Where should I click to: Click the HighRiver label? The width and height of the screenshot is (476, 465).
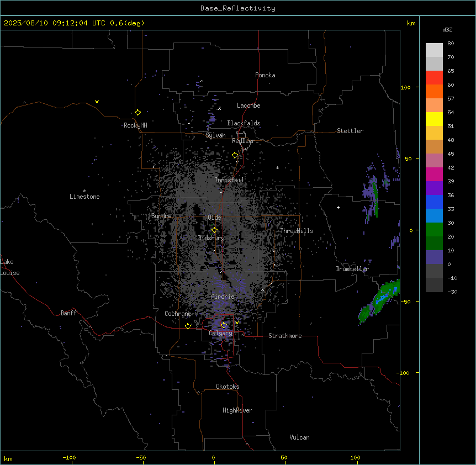[237, 410]
